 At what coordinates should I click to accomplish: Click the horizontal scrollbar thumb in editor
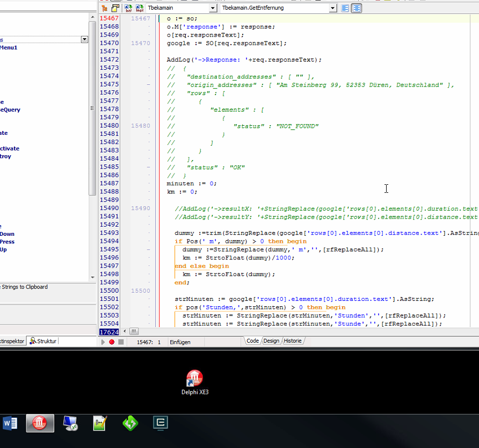(x=134, y=331)
